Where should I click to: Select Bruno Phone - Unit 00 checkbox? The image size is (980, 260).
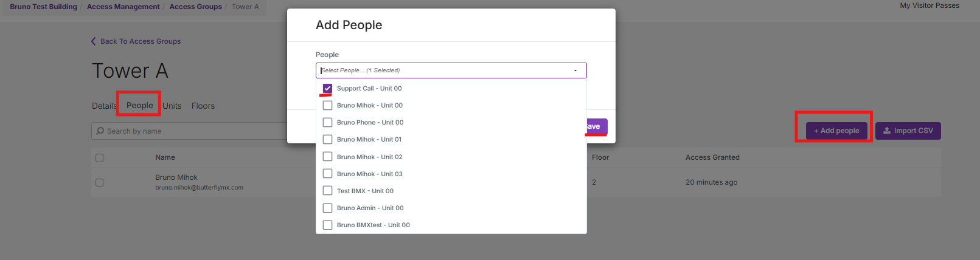(327, 122)
